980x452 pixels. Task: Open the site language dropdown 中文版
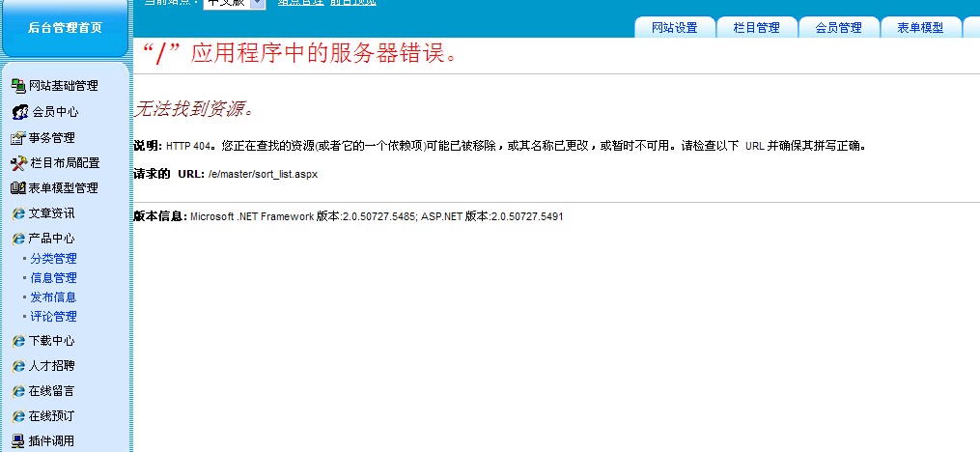point(234,3)
